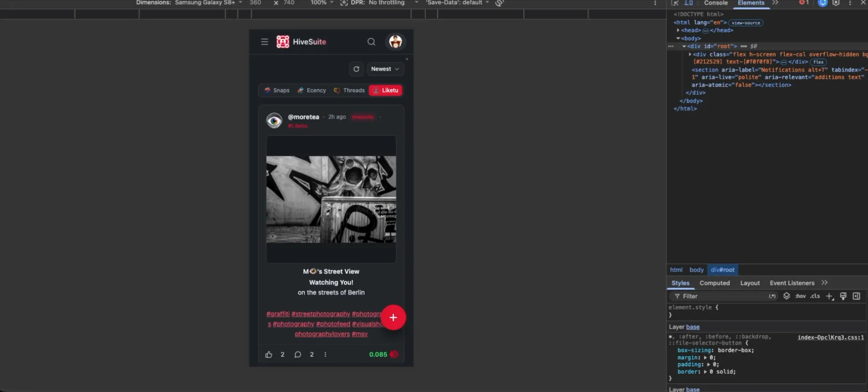Screen dimensions: 868x392
Task: Switch to the Ecency feed tab
Action: [312, 90]
